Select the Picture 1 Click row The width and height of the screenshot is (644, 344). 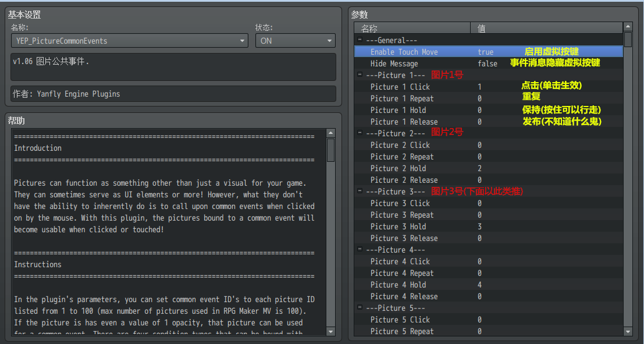pyautogui.click(x=489, y=87)
